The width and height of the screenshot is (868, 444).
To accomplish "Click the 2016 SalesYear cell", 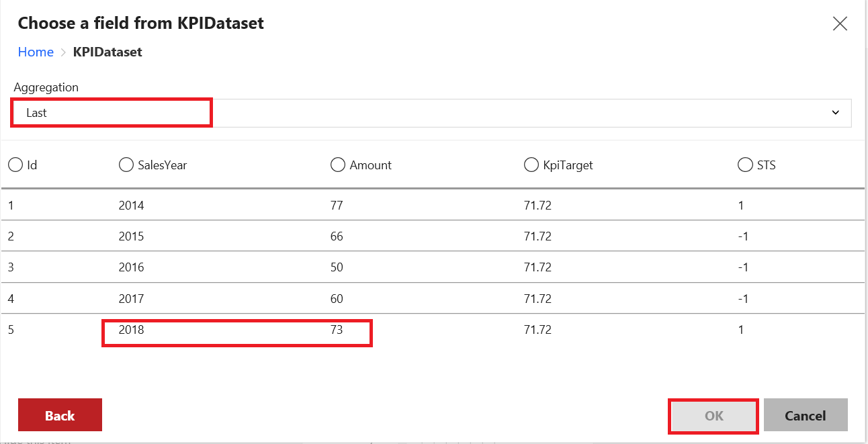I will pos(131,267).
